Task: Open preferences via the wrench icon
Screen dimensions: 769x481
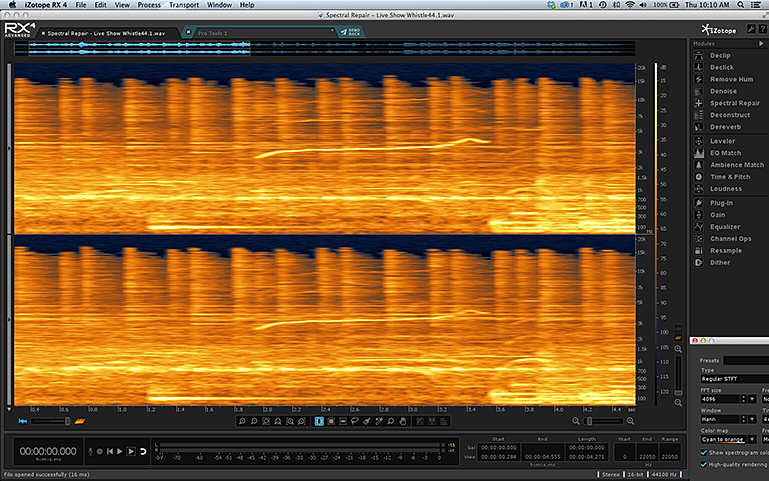Action: pos(751,29)
